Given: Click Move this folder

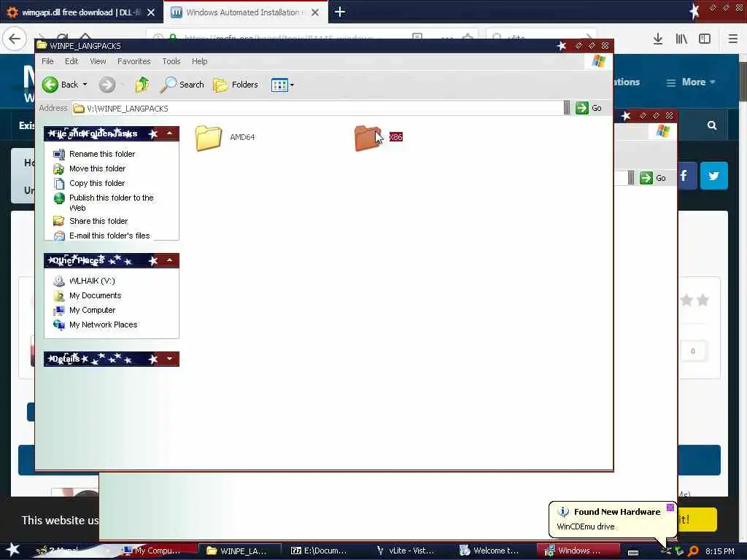Looking at the screenshot, I should pos(97,168).
